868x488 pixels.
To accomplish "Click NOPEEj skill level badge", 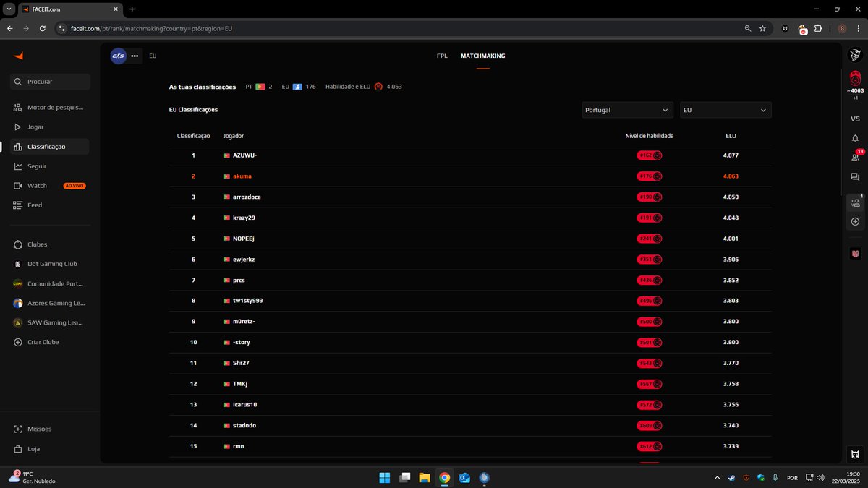I will pyautogui.click(x=650, y=239).
